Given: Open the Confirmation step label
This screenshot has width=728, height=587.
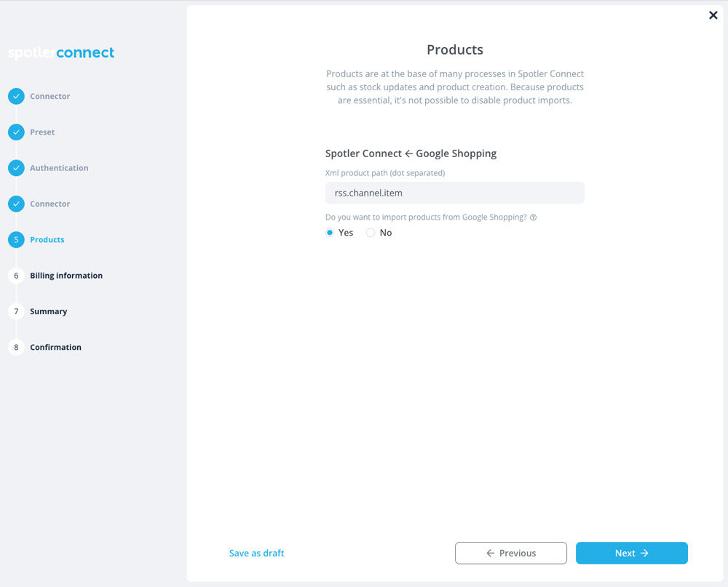Looking at the screenshot, I should pyautogui.click(x=56, y=347).
